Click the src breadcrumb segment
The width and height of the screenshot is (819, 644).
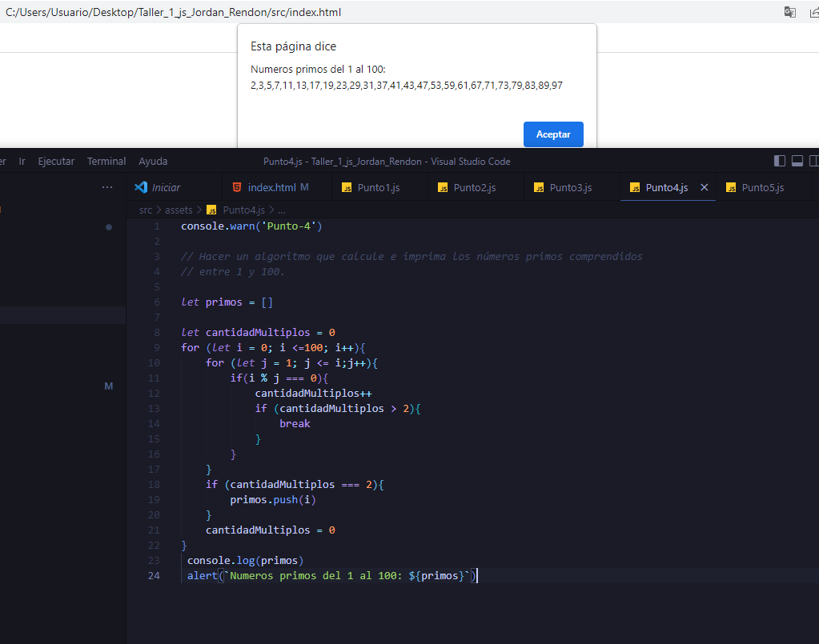[146, 210]
